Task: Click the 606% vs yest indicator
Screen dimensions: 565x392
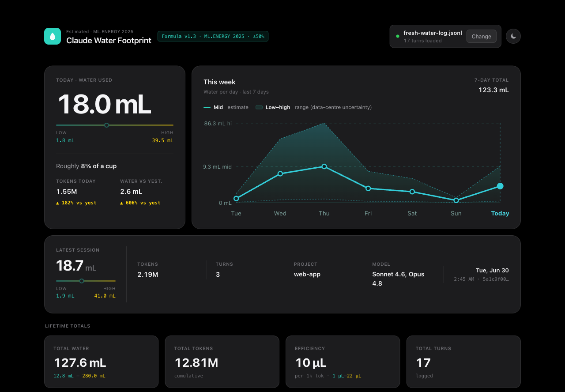Action: (x=140, y=203)
